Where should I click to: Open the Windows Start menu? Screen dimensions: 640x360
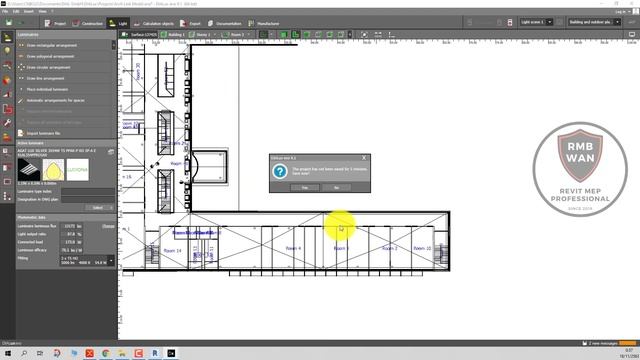pyautogui.click(x=8, y=353)
